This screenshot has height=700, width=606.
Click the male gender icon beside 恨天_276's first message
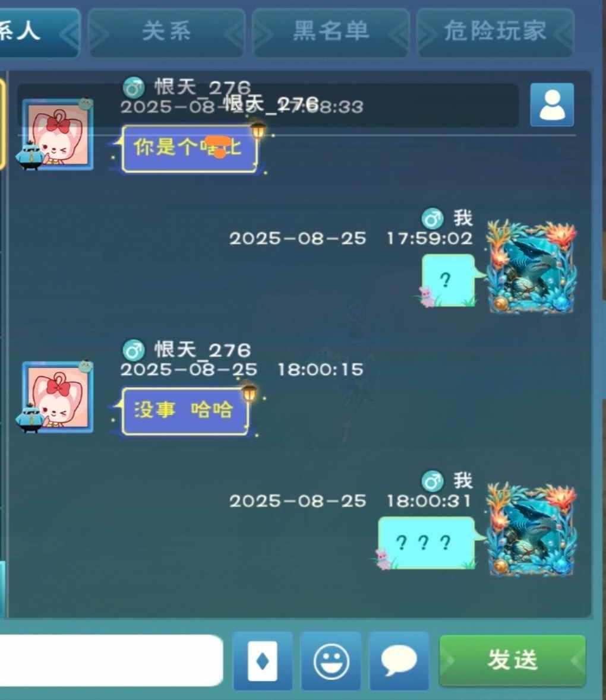click(134, 87)
